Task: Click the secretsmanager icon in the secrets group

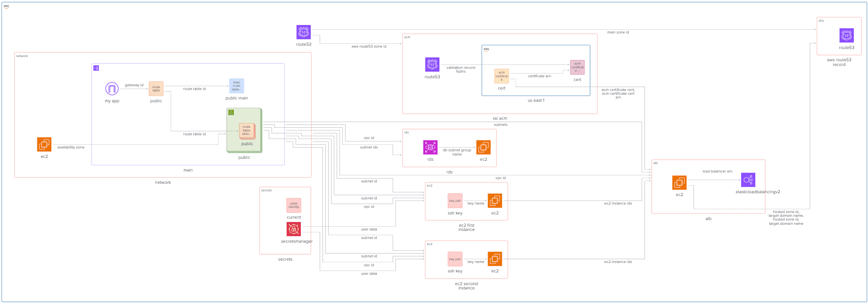Action: point(294,229)
